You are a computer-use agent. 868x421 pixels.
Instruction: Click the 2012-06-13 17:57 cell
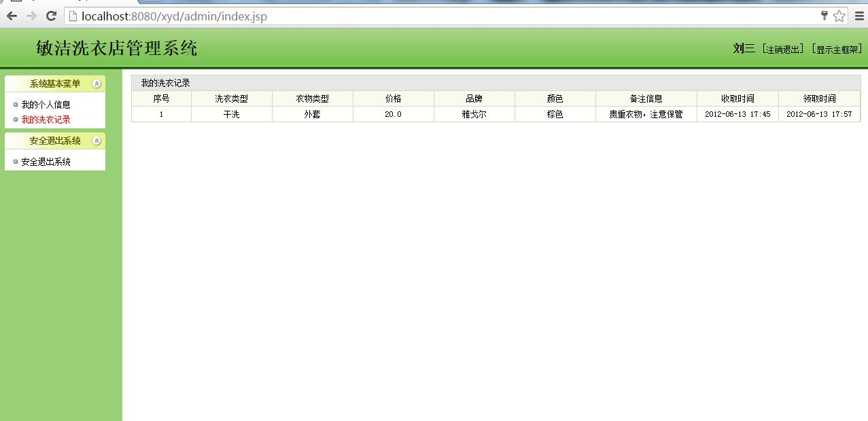click(x=820, y=115)
